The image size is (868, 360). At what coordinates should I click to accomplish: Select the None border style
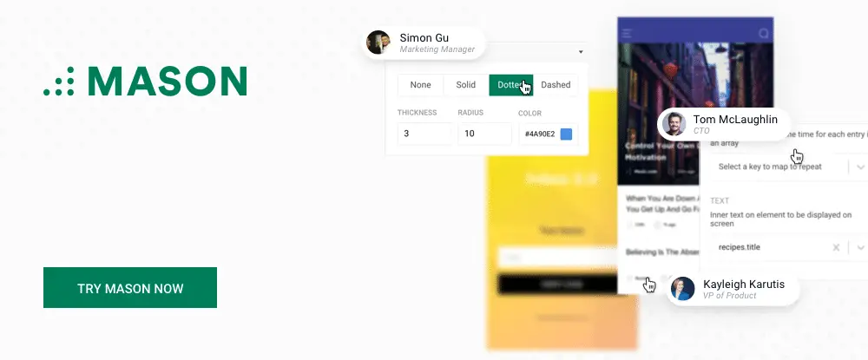421,85
